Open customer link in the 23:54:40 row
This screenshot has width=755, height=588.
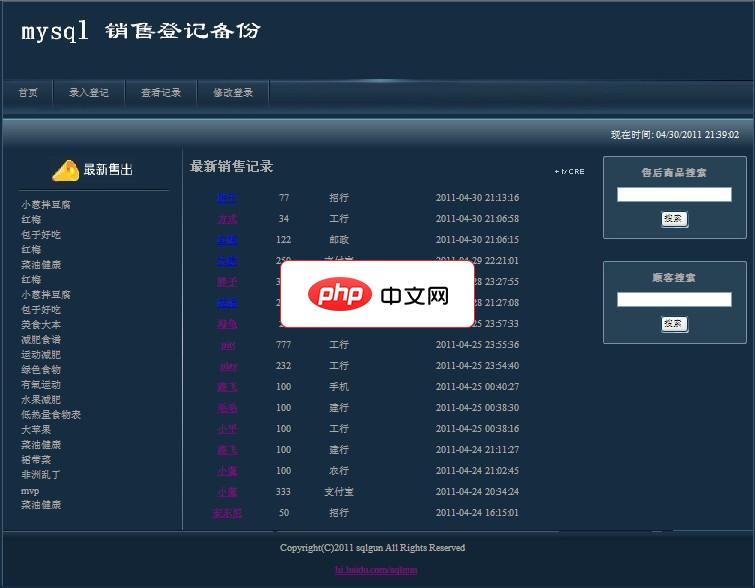pyautogui.click(x=228, y=366)
